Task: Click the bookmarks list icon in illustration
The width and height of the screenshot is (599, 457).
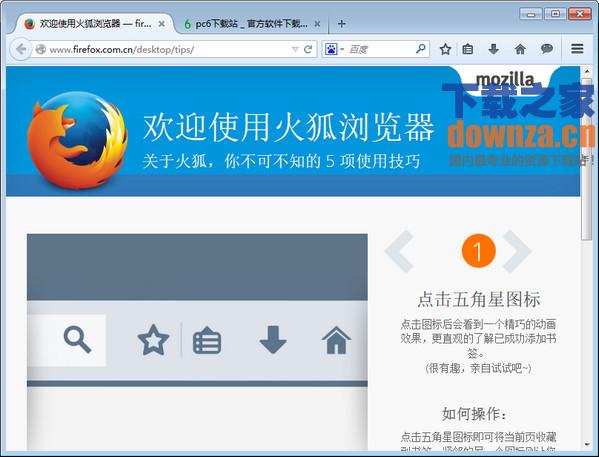Action: coord(207,340)
